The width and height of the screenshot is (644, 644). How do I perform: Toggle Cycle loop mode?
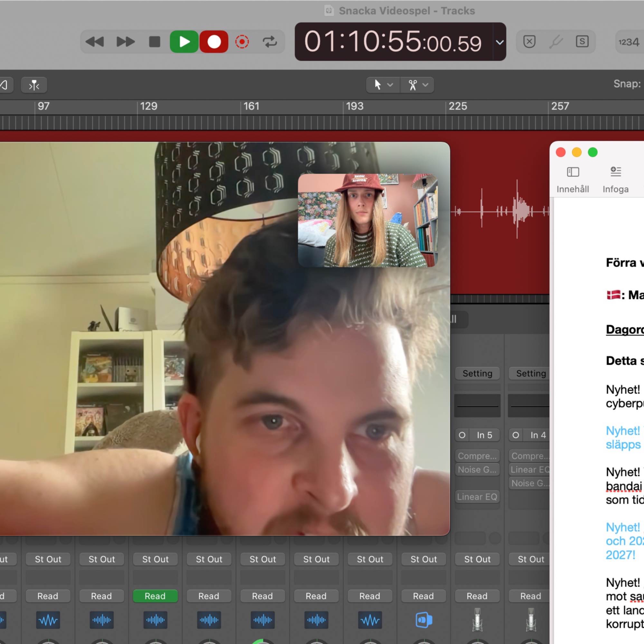(270, 42)
